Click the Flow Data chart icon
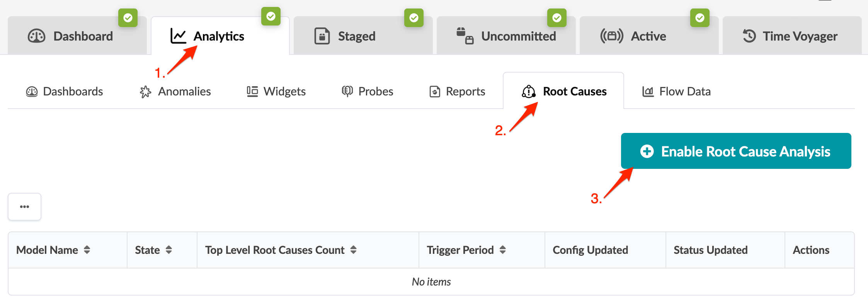 [x=648, y=92]
